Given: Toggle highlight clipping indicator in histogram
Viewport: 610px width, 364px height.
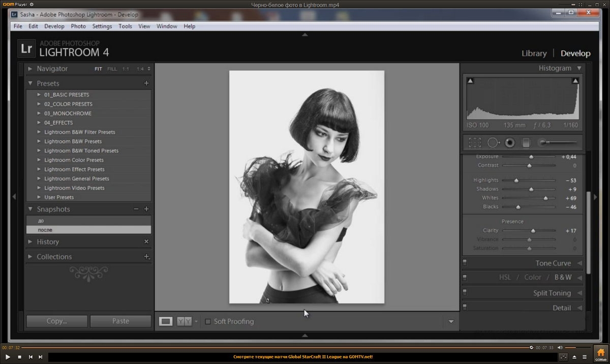Looking at the screenshot, I should [x=575, y=81].
